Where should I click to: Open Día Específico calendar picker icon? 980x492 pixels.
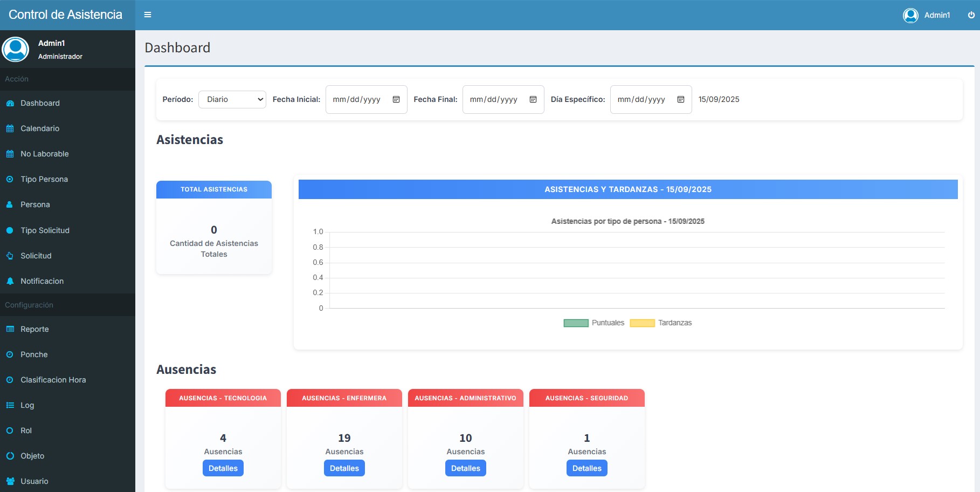point(681,99)
